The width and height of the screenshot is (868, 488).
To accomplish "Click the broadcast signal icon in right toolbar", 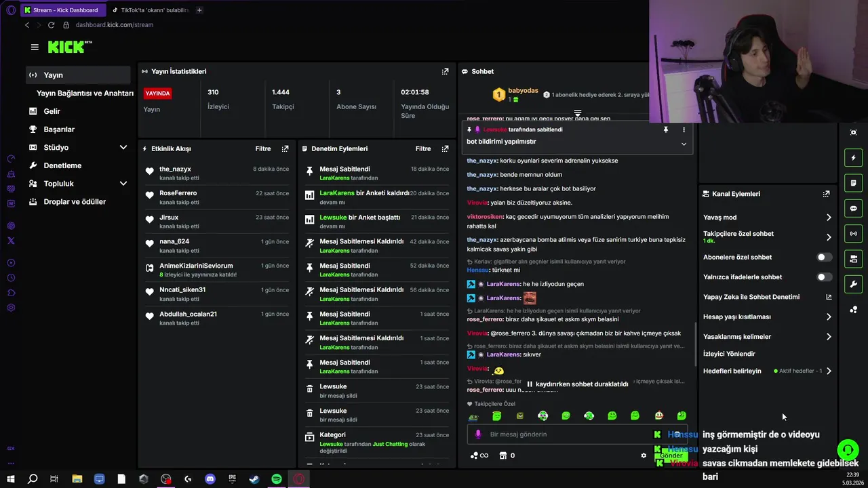I will [x=853, y=233].
